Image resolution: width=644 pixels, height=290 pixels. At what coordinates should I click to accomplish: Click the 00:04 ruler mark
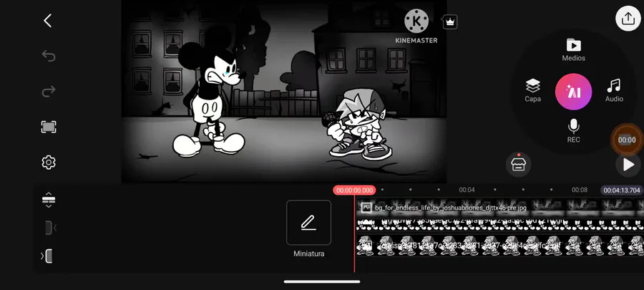pyautogui.click(x=467, y=190)
